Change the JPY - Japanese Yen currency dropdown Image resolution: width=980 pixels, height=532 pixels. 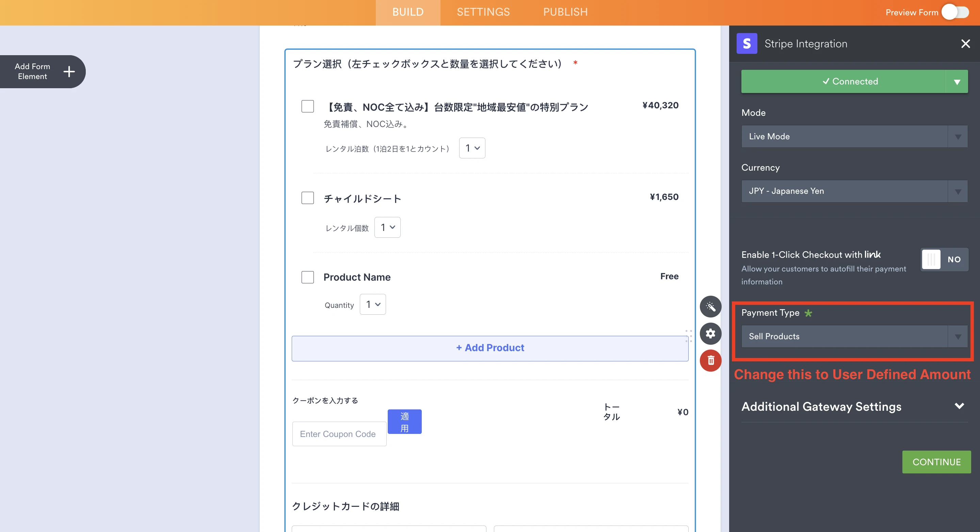[x=854, y=191]
